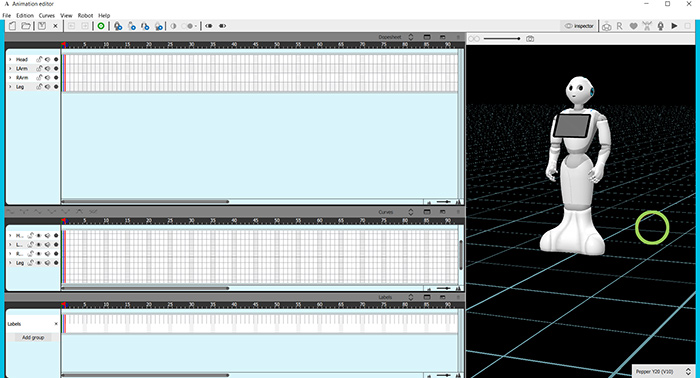
Task: Select the fifth curve tangent icon
Action: click(65, 212)
